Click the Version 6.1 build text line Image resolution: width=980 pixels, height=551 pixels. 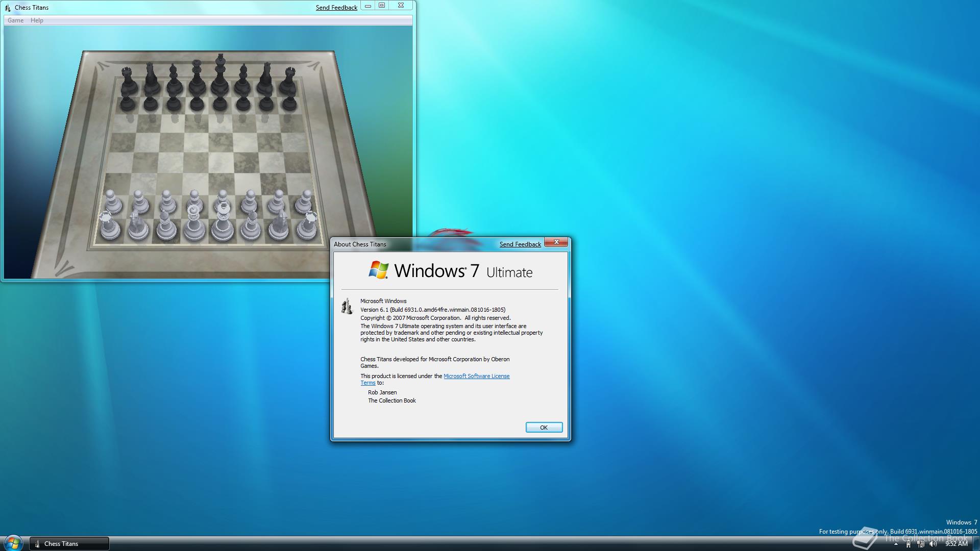pos(433,310)
